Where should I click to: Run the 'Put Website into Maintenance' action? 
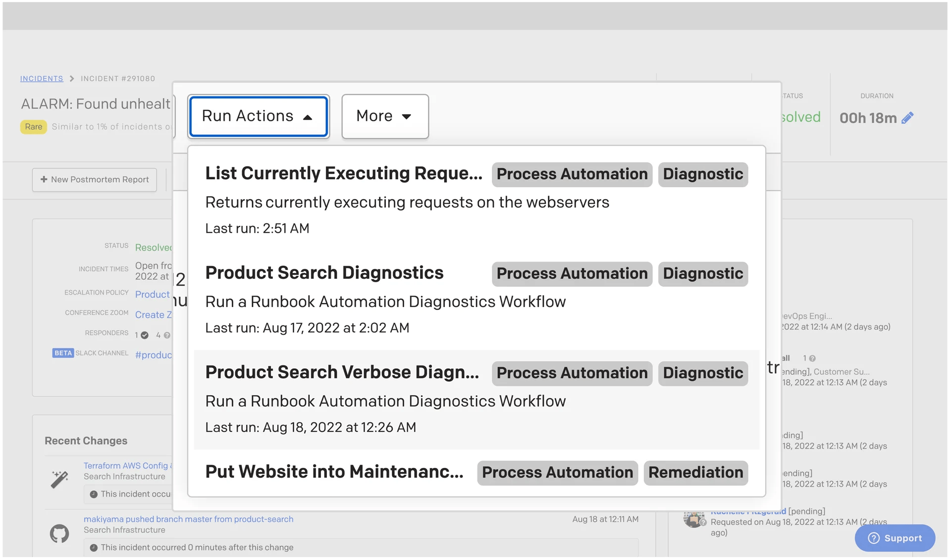click(x=334, y=472)
